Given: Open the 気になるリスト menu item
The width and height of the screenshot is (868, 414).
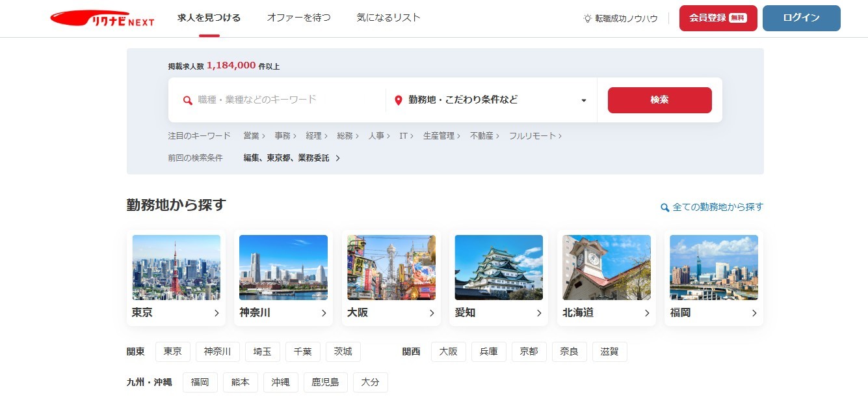Looking at the screenshot, I should [x=388, y=18].
